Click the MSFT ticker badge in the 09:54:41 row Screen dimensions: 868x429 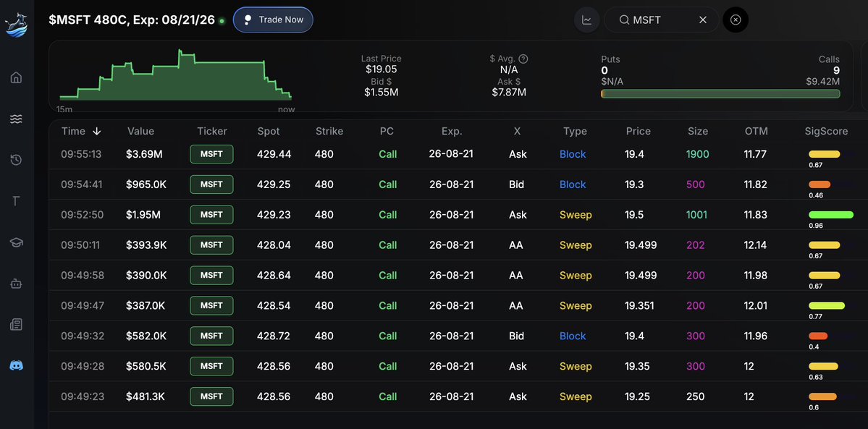(x=211, y=184)
